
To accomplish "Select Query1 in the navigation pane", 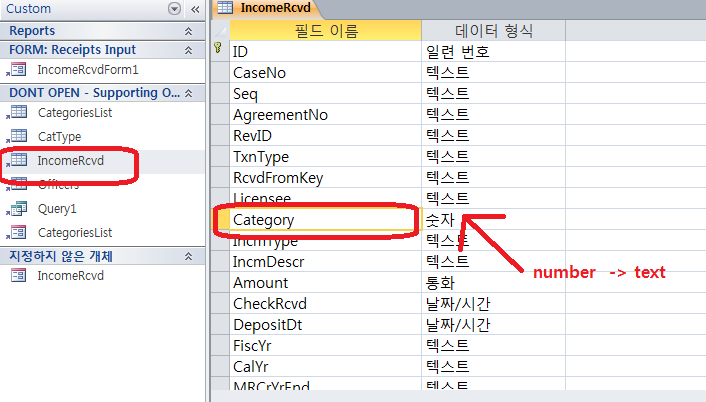I will click(x=57, y=209).
